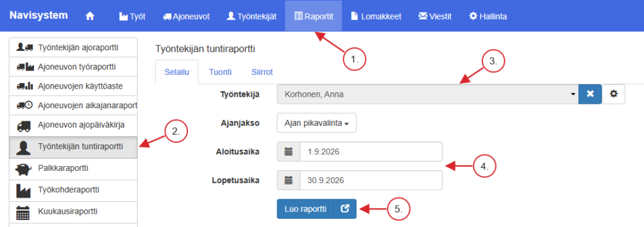The image size is (644, 227).
Task: Select Ajoneuvojen aikajanaraportti in sidebar
Action: [x=73, y=105]
